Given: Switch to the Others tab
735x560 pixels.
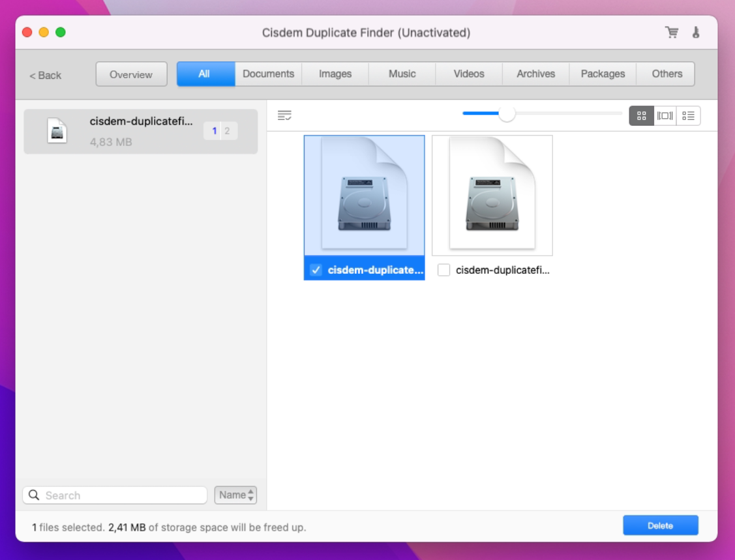Looking at the screenshot, I should click(666, 74).
